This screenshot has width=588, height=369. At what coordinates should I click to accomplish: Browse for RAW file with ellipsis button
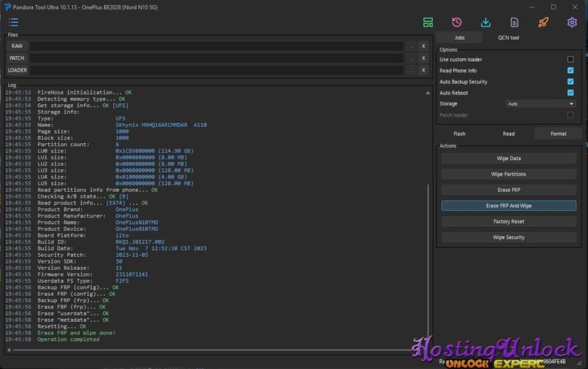[x=411, y=46]
